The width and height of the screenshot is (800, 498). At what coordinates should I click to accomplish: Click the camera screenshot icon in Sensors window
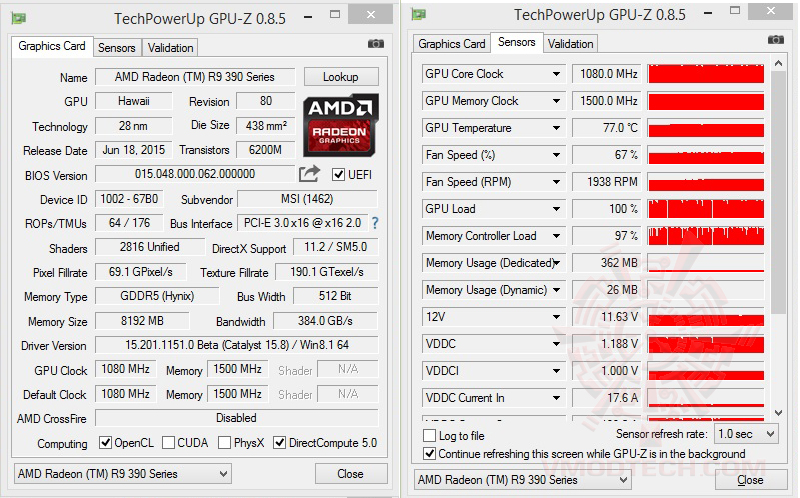point(776,40)
